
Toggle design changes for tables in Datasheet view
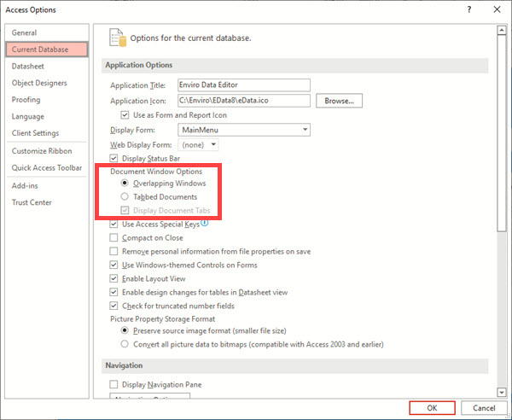click(x=113, y=292)
